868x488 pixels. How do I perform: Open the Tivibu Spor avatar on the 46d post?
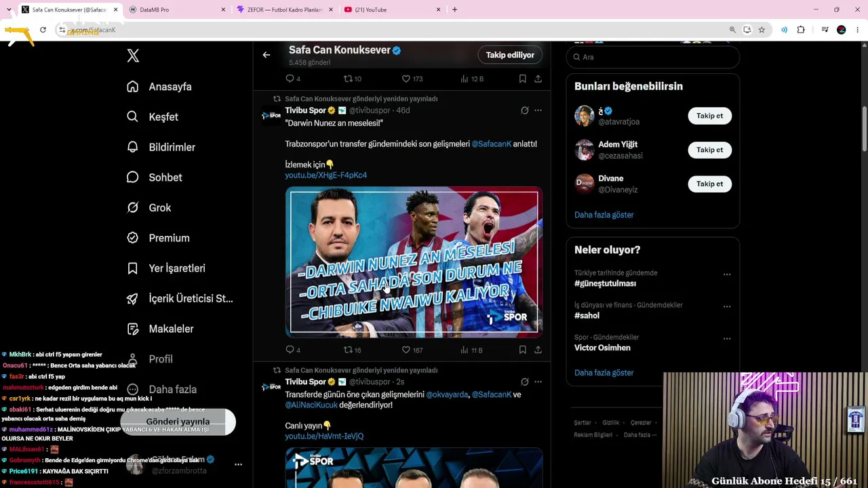click(271, 115)
